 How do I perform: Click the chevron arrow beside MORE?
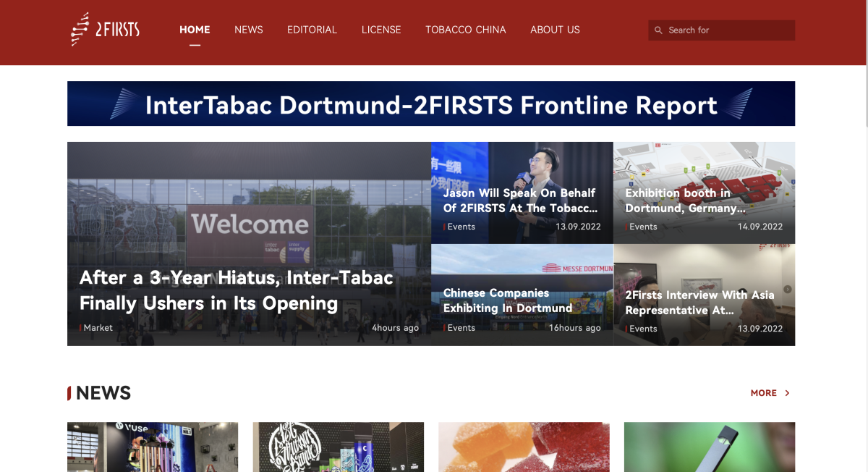[x=787, y=393]
